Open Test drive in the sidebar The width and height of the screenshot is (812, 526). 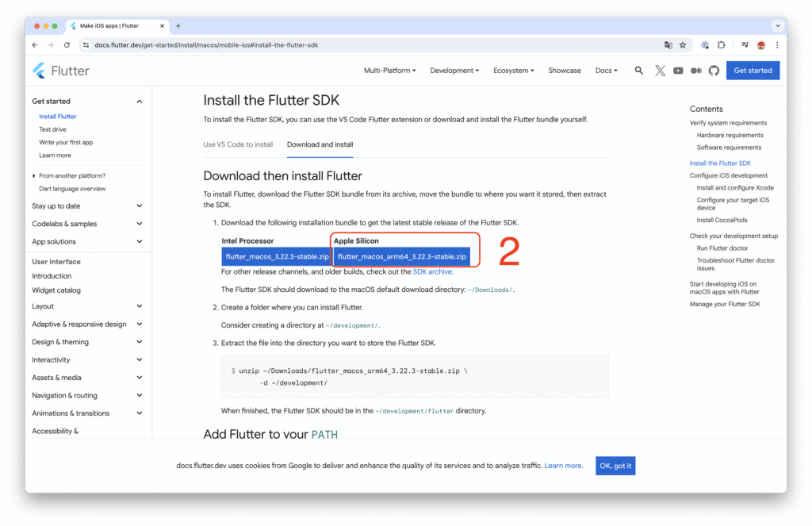[52, 129]
